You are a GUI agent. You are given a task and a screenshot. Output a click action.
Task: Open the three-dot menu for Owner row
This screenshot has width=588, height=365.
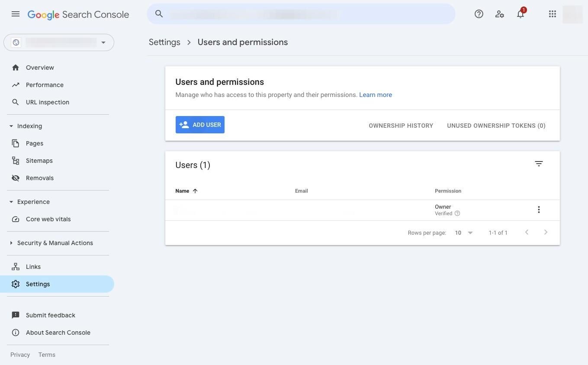(x=539, y=210)
